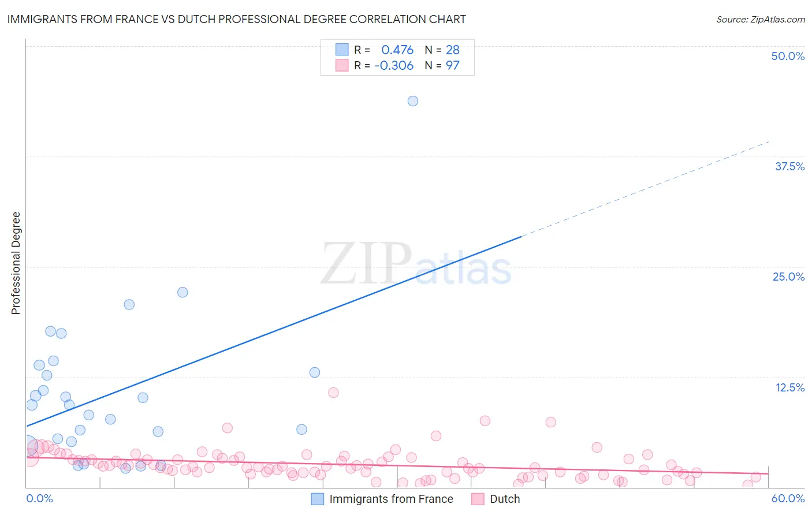This screenshot has width=812, height=515.
Task: Click the 25.0% y-axis tick label
Action: click(788, 277)
